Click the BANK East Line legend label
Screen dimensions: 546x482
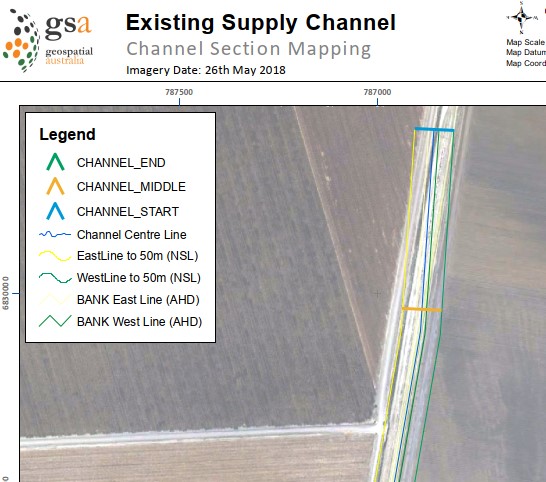(x=138, y=300)
